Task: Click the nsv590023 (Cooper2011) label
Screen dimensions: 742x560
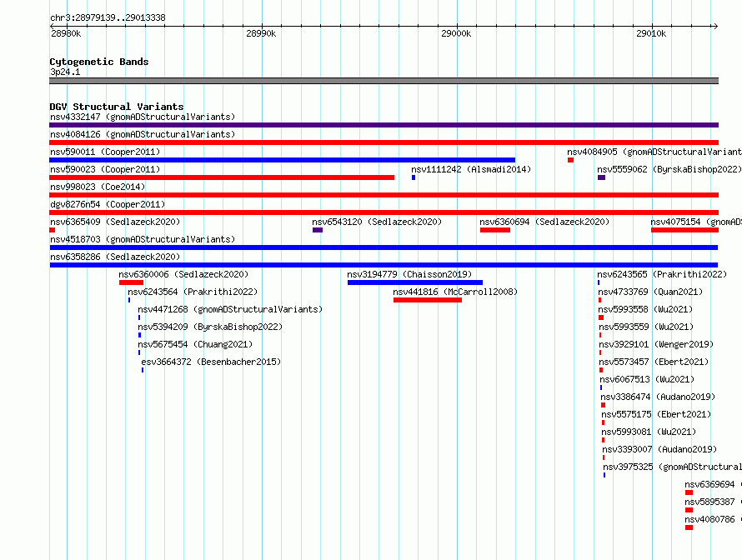Action: click(105, 169)
